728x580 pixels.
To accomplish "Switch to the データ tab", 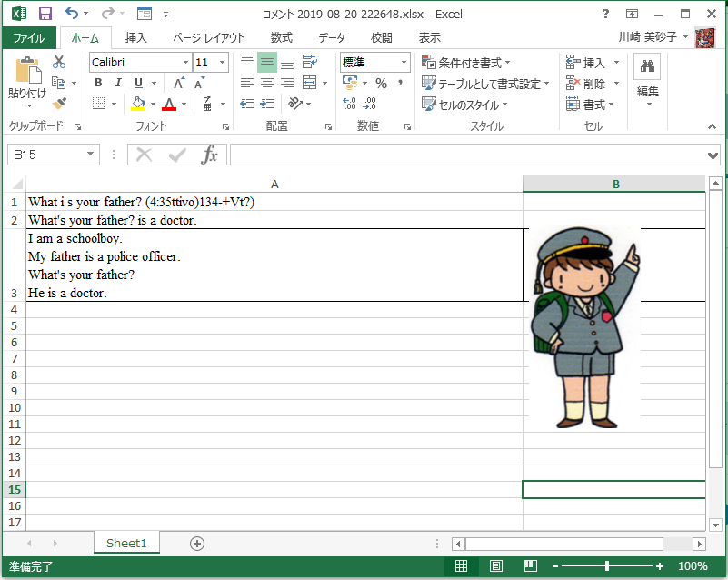I will 332,37.
